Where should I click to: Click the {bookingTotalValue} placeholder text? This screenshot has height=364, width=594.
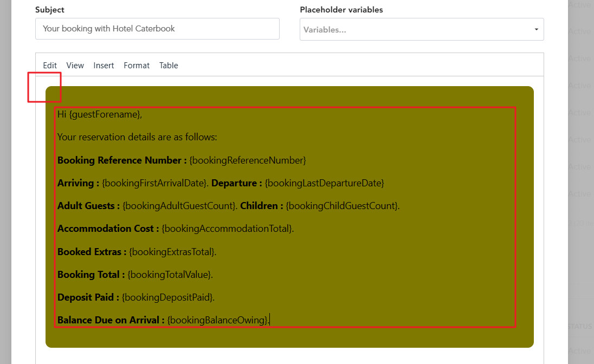click(x=169, y=275)
